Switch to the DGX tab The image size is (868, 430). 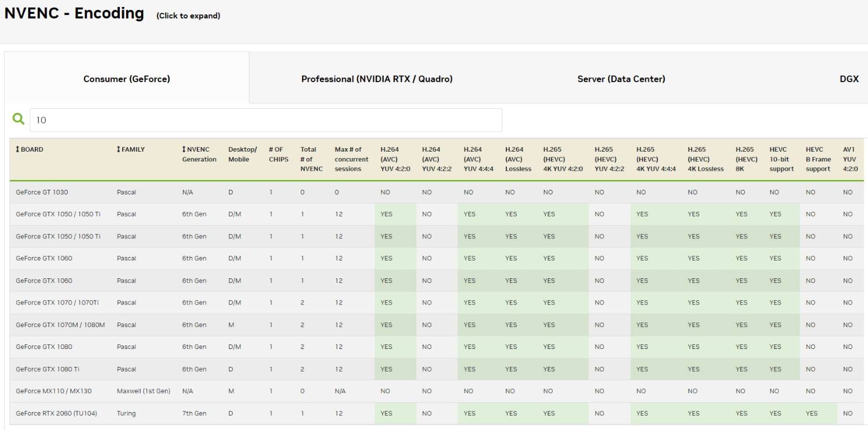pyautogui.click(x=849, y=79)
